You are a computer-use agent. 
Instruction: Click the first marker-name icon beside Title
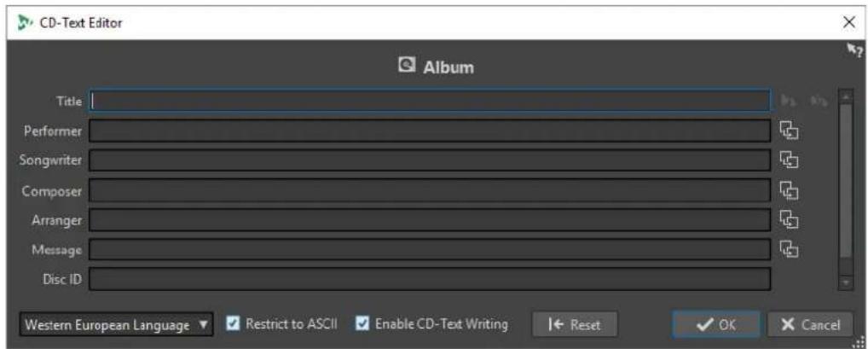(788, 102)
